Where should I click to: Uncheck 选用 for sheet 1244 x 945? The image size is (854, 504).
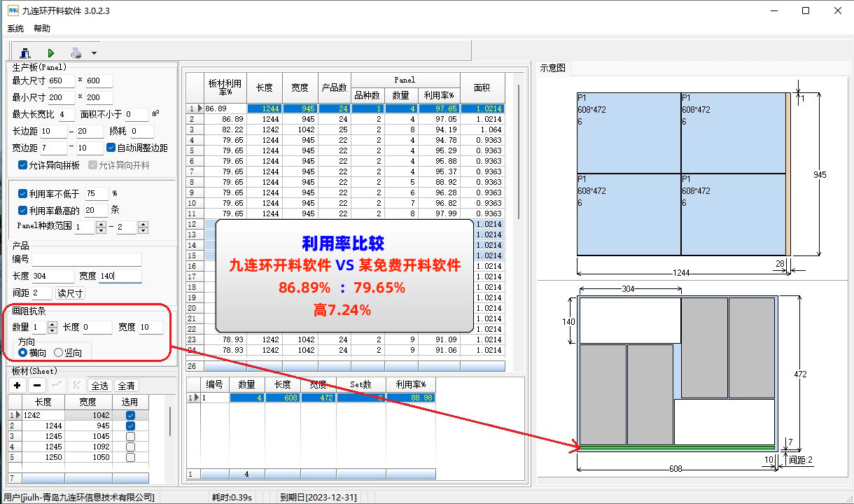click(x=130, y=426)
